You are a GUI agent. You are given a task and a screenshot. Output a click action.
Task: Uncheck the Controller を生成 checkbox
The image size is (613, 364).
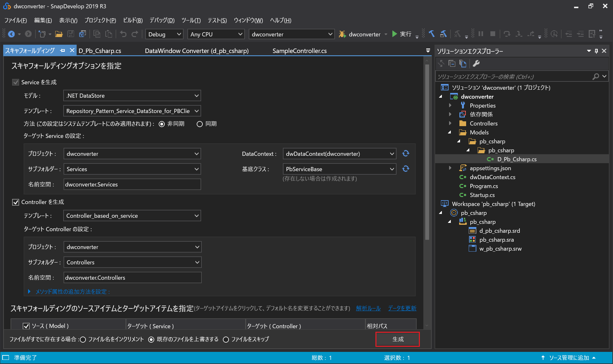[16, 202]
